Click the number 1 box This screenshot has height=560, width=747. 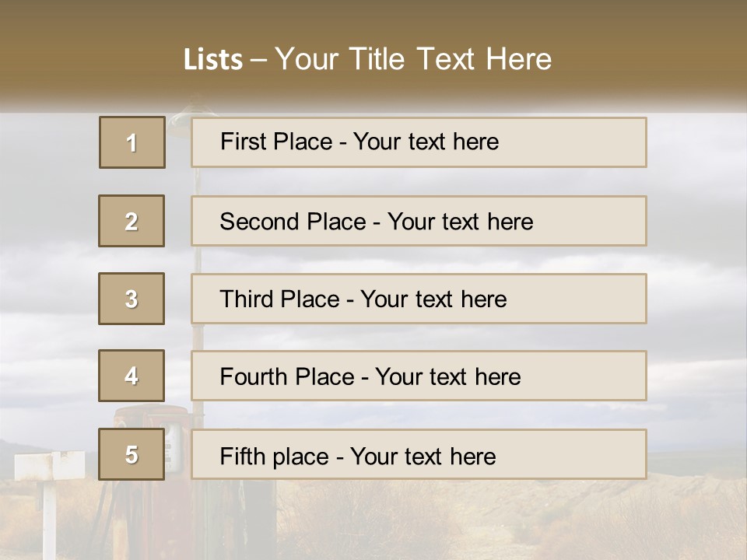click(132, 142)
